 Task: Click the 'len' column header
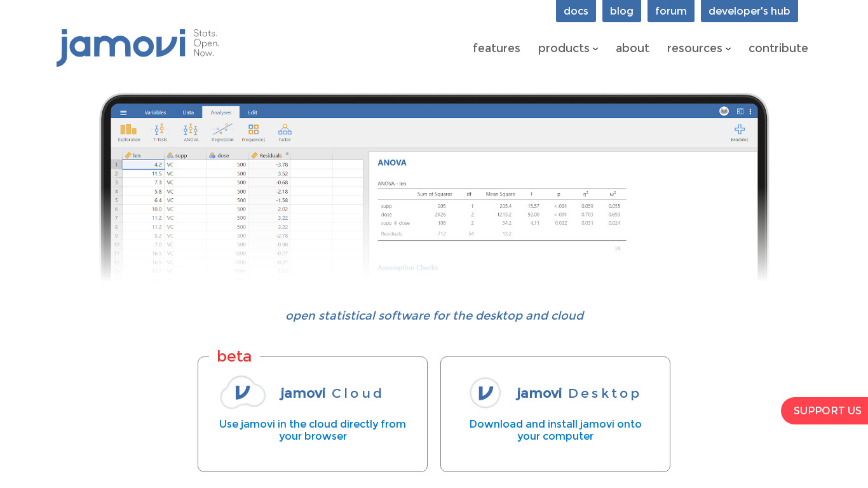pos(143,155)
